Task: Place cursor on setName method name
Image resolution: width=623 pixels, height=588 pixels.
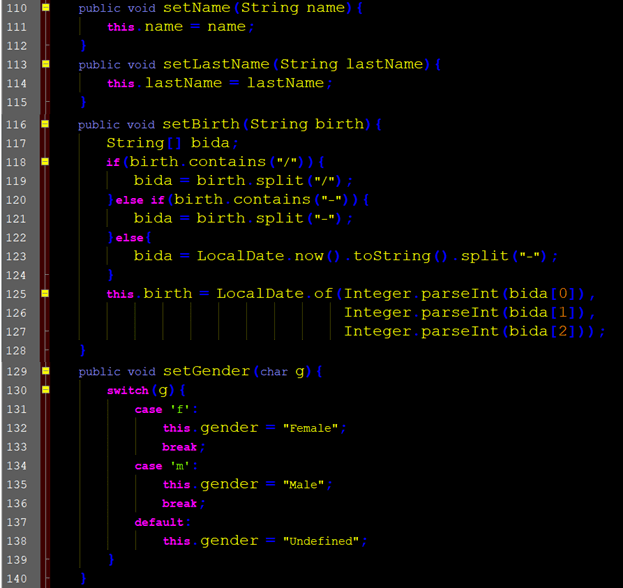Action: (x=197, y=8)
